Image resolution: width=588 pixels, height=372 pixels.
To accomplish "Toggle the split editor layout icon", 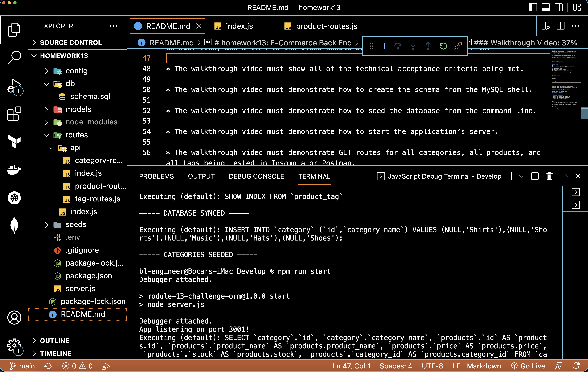I will 560,26.
